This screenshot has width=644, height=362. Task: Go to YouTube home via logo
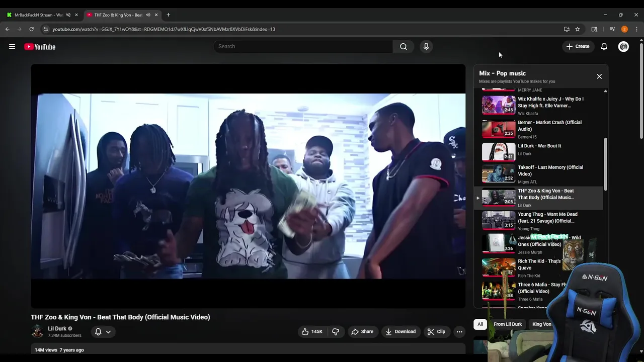[x=40, y=47]
